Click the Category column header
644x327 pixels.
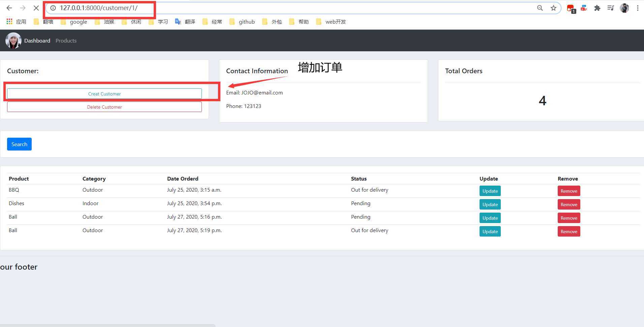pyautogui.click(x=94, y=179)
